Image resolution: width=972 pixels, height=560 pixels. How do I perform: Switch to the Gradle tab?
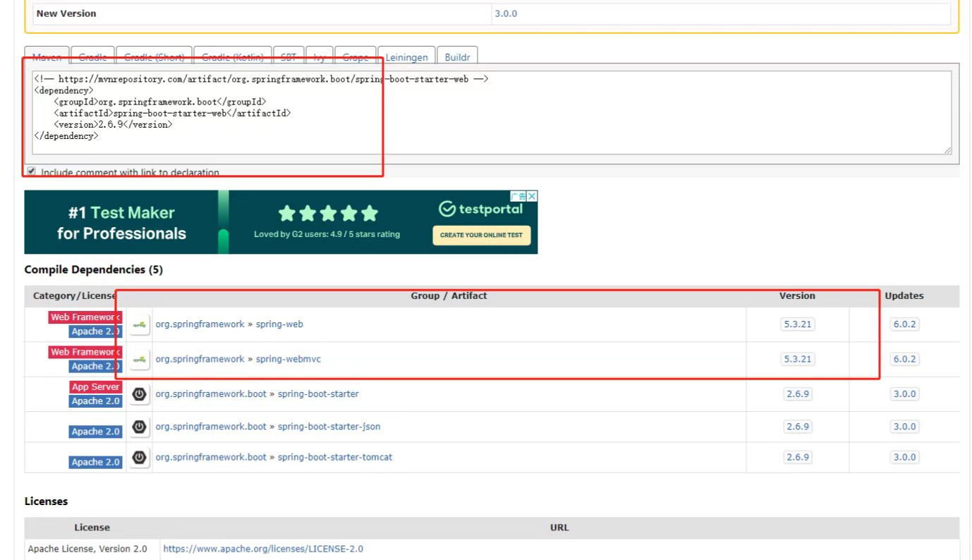click(92, 57)
